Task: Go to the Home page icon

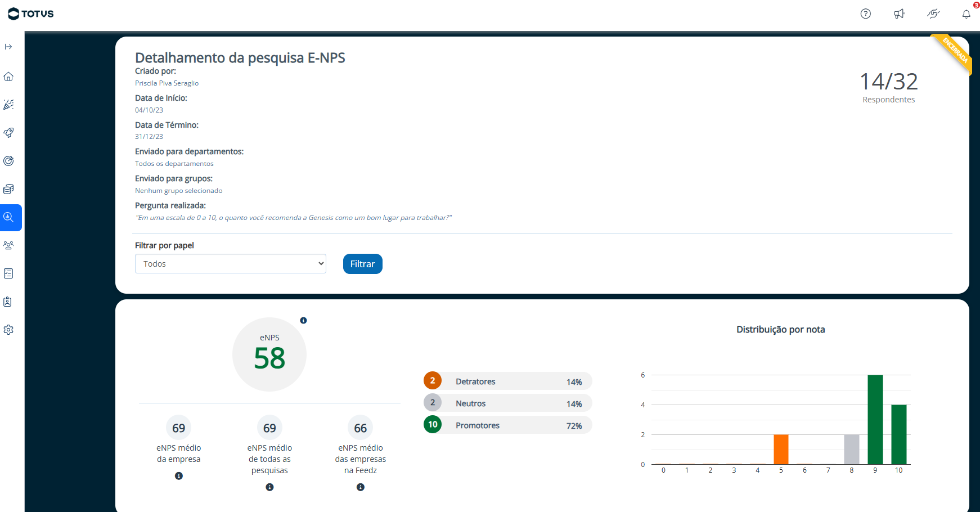Action: pyautogui.click(x=8, y=77)
